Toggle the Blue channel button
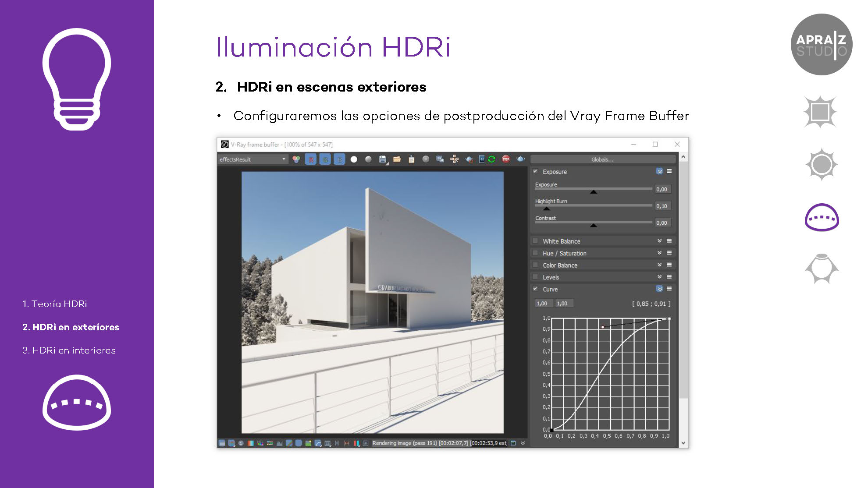The width and height of the screenshot is (868, 488). [340, 159]
